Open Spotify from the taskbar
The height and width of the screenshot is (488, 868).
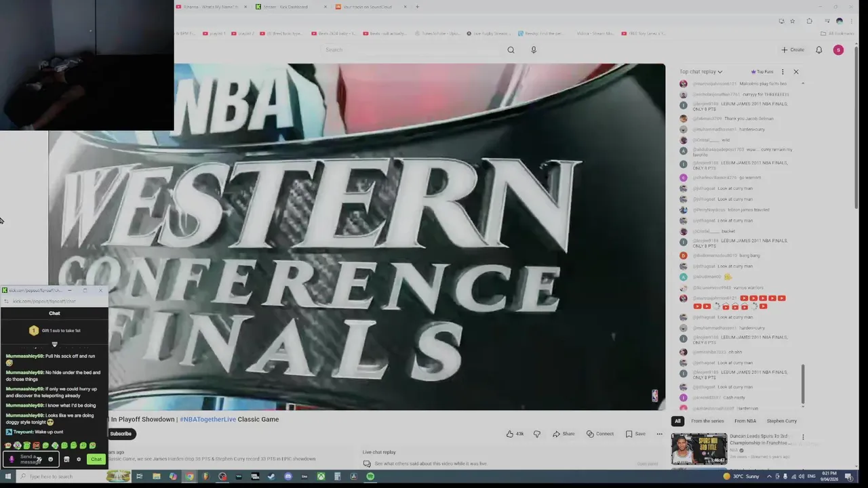[370, 476]
